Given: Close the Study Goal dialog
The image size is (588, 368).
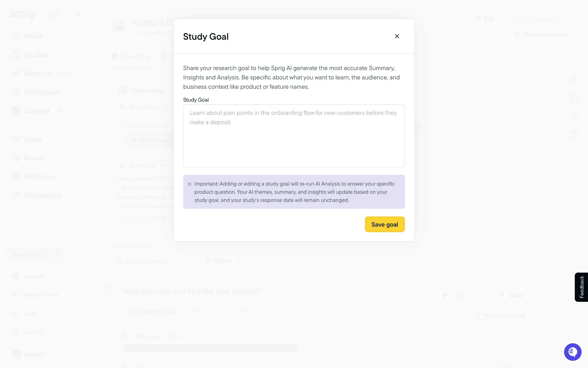Looking at the screenshot, I should pos(397,36).
